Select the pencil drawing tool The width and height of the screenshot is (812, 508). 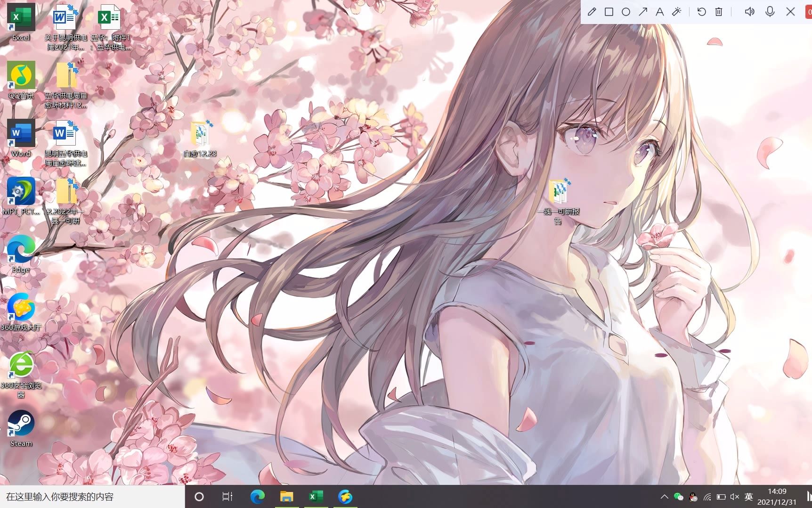point(592,12)
